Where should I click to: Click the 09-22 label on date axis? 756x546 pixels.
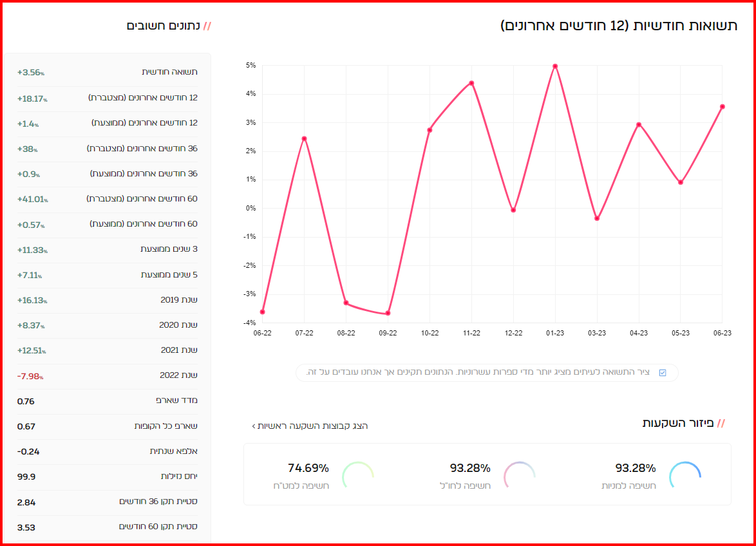click(x=388, y=333)
